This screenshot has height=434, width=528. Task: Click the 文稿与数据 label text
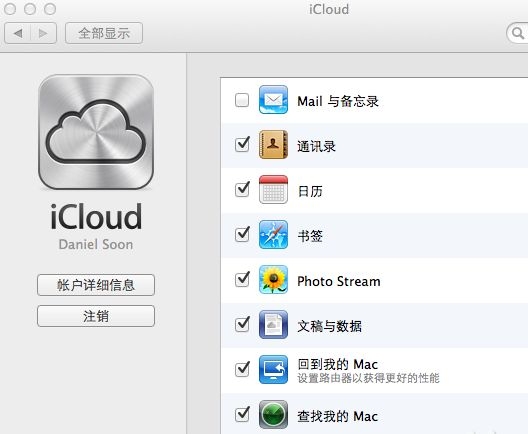coord(329,326)
